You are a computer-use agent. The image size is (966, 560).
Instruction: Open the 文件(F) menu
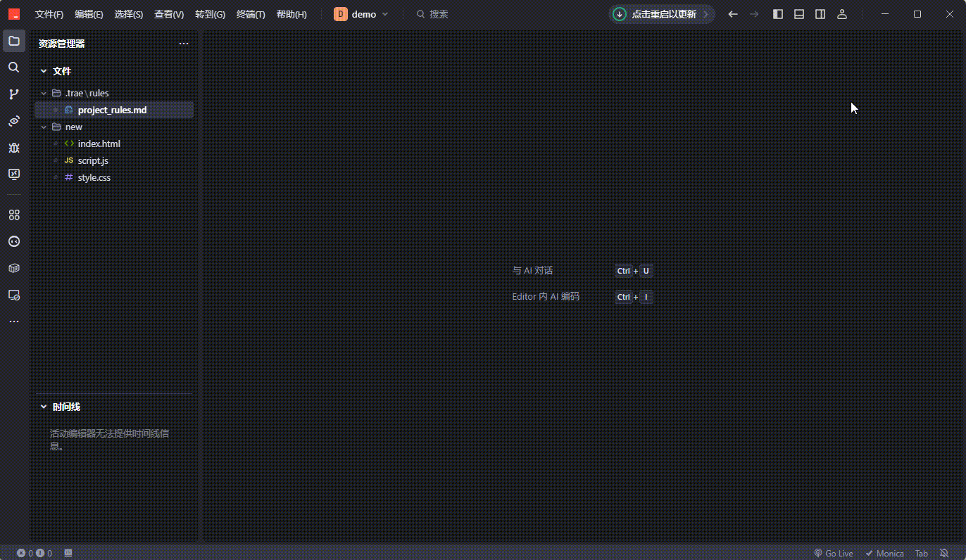[49, 14]
